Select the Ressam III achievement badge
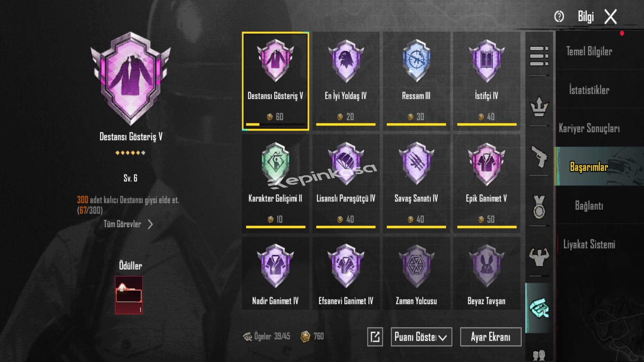This screenshot has width=644, height=362. pyautogui.click(x=416, y=81)
